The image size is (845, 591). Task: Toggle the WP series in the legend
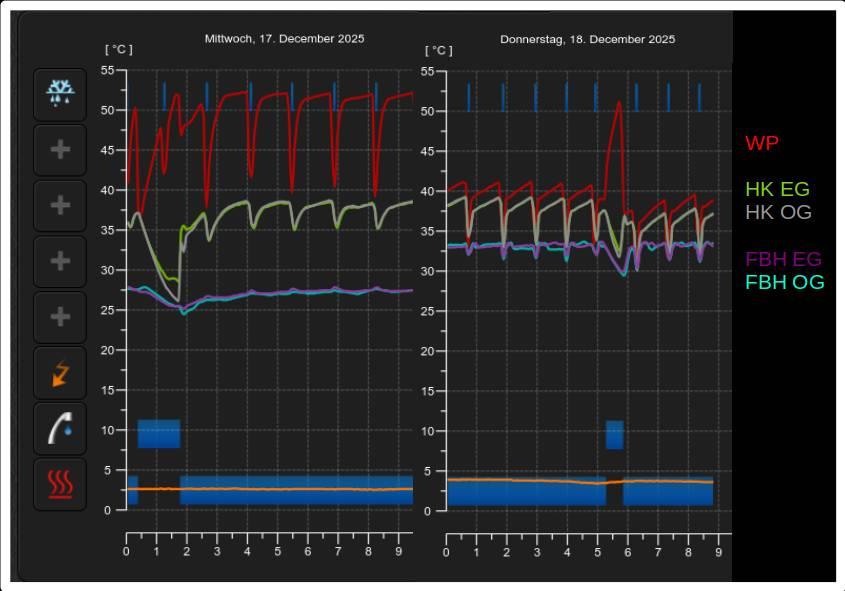(x=761, y=143)
